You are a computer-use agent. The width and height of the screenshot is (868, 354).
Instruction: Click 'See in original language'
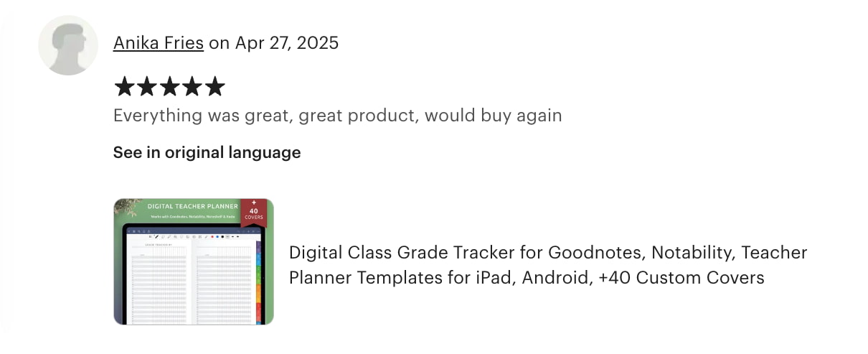coord(207,152)
